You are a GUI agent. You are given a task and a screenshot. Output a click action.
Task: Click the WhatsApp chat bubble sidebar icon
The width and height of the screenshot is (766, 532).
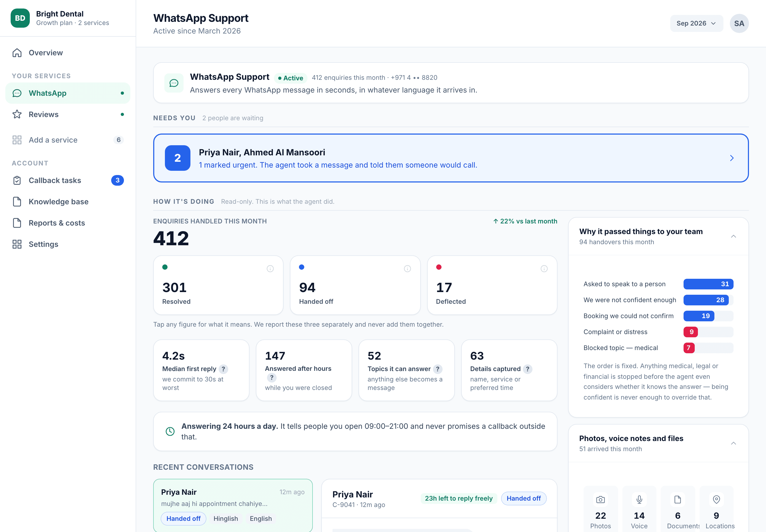click(17, 93)
